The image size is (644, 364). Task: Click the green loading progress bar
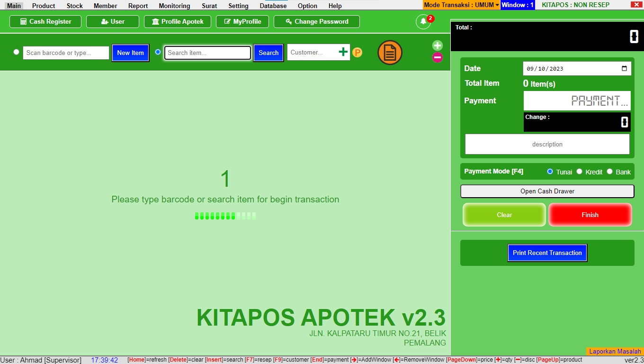pyautogui.click(x=225, y=216)
